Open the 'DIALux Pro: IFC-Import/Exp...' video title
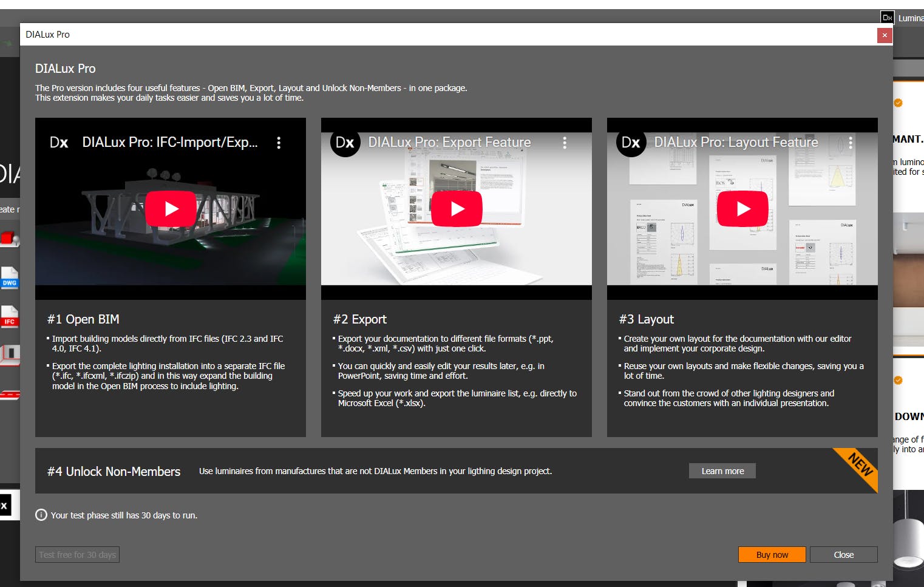This screenshot has height=587, width=924. 170,143
